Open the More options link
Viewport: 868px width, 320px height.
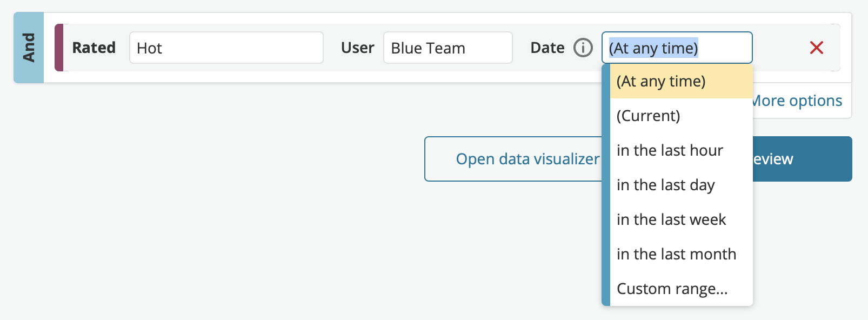(797, 101)
